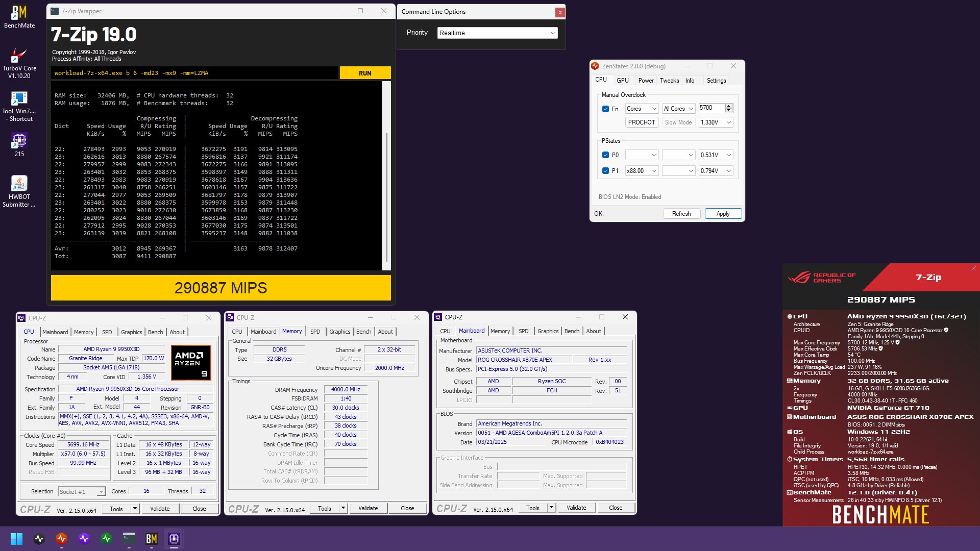Open the HWBOT Submitter desktop icon
This screenshot has width=980, height=551.
coord(19,191)
